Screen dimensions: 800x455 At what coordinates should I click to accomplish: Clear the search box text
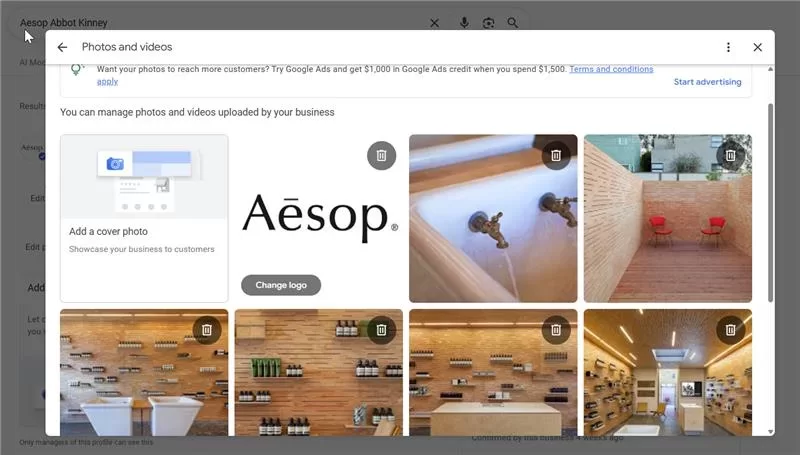(434, 22)
